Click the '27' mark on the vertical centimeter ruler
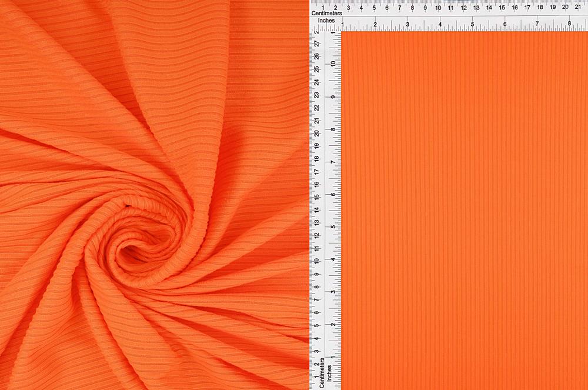This screenshot has height=390, width=588. [x=317, y=44]
